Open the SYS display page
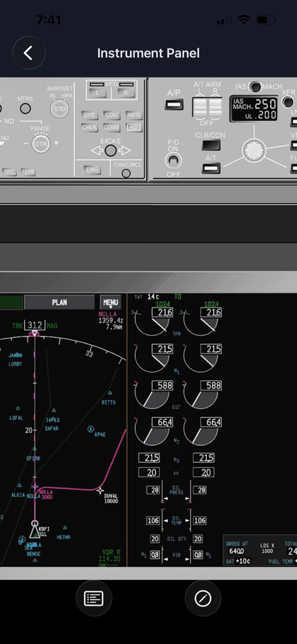The height and width of the screenshot is (644, 297). pyautogui.click(x=89, y=116)
